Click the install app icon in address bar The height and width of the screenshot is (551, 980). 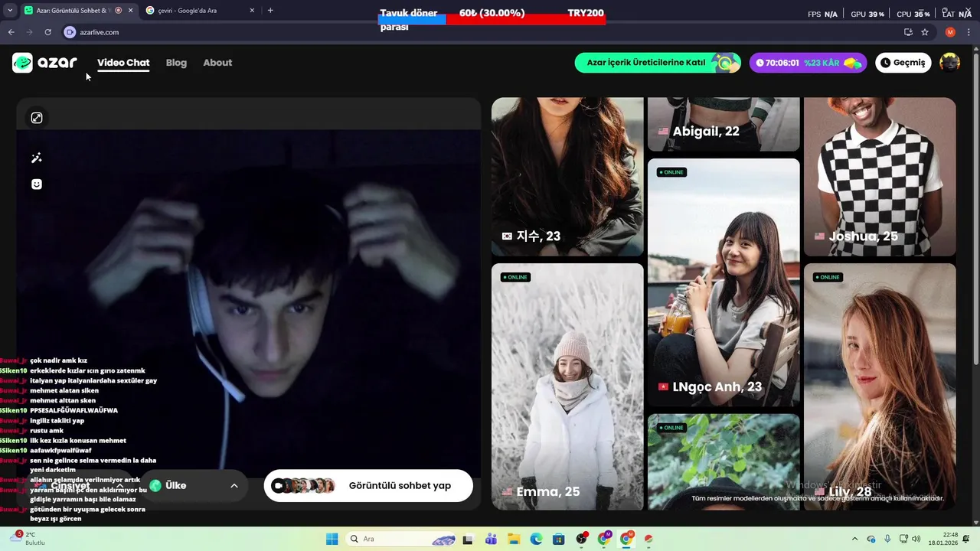(908, 32)
